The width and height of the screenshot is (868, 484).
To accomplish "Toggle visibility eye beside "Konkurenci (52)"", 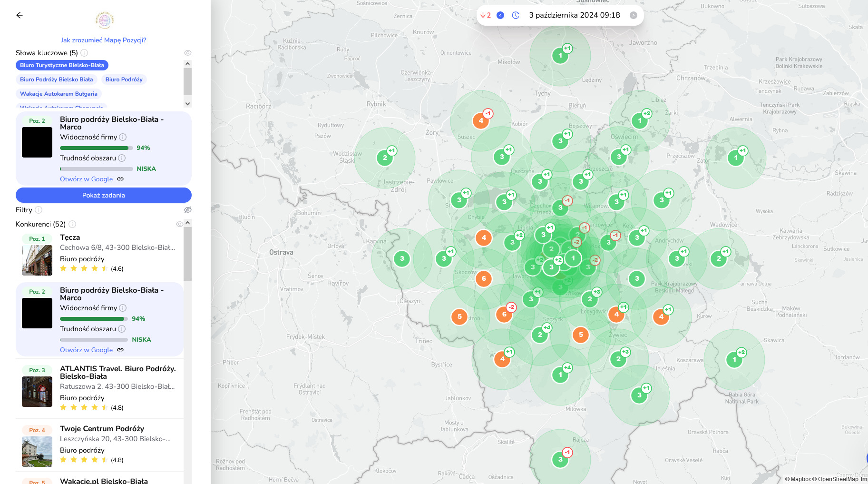I will click(179, 224).
